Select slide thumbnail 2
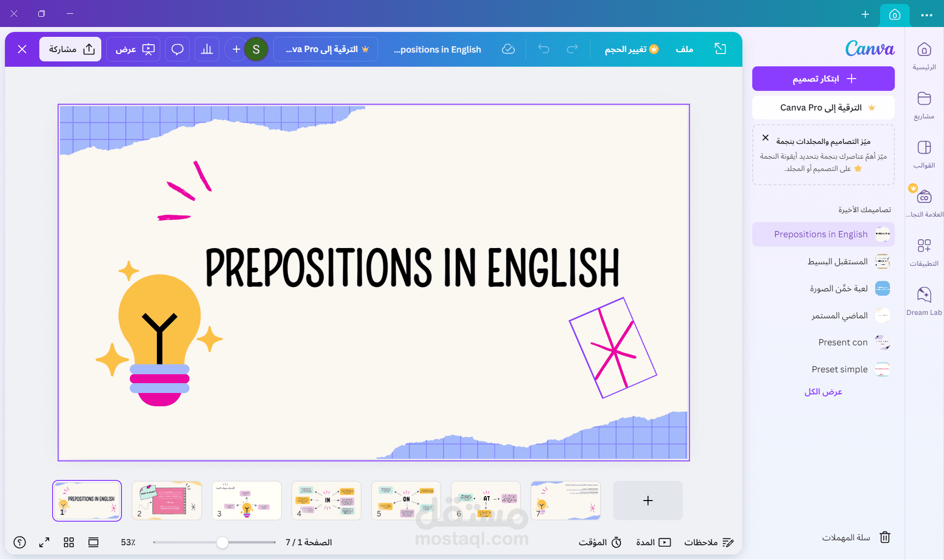 [167, 501]
